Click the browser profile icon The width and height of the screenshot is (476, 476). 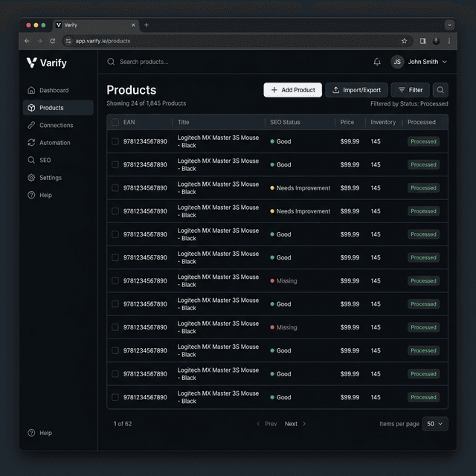click(436, 41)
